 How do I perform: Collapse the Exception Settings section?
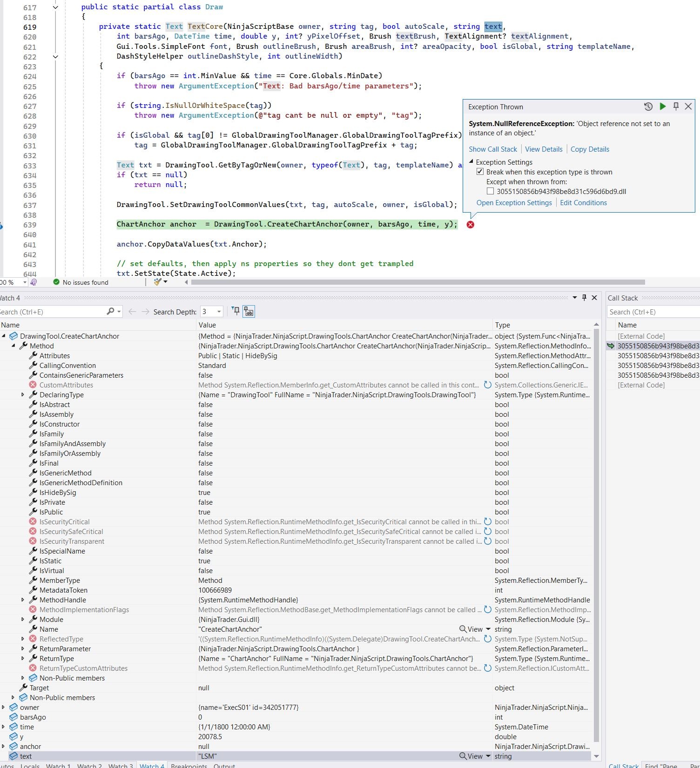pyautogui.click(x=471, y=161)
